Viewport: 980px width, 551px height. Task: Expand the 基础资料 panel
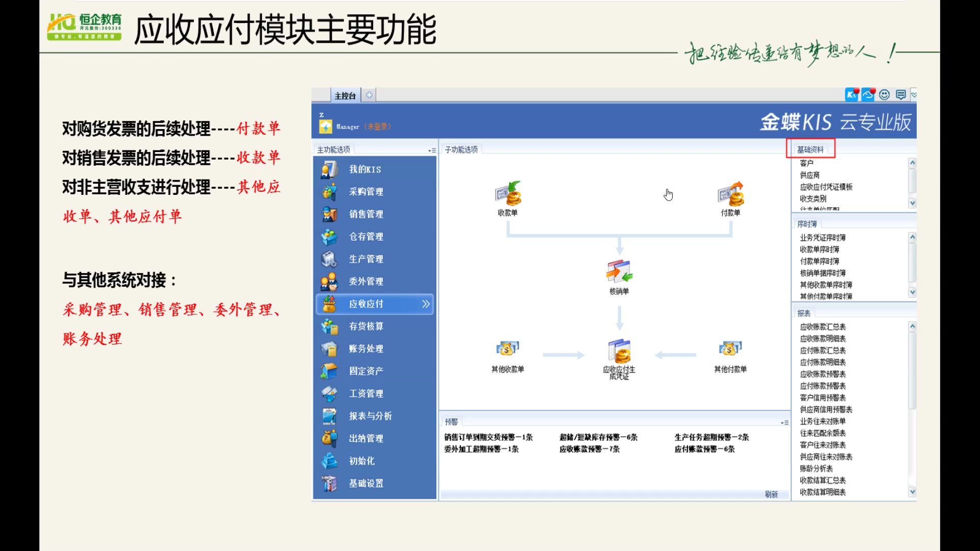(811, 148)
